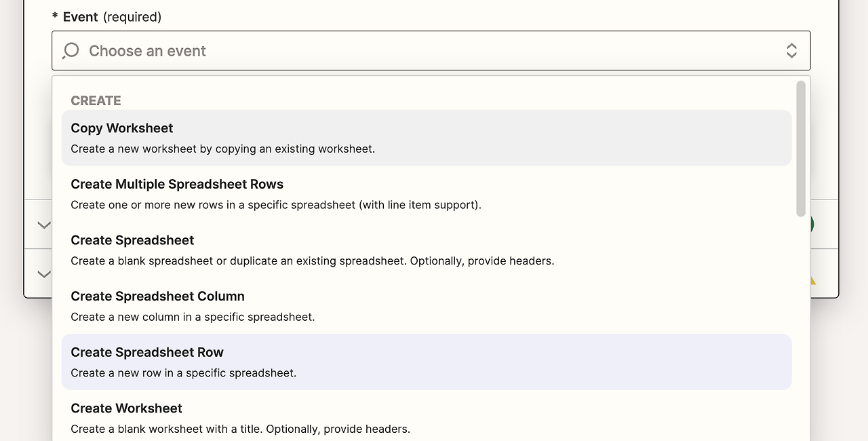Choose Create Multiple Spreadsheet Rows option
This screenshot has height=441, width=868.
(177, 185)
